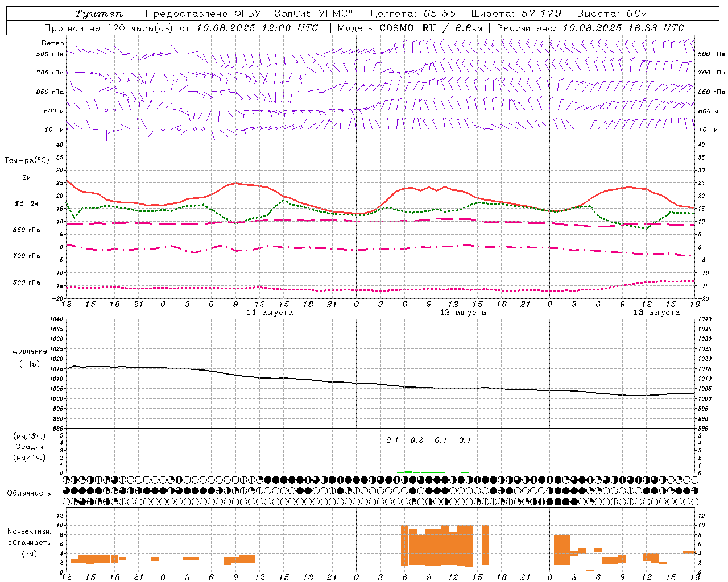Click the "Модель COSMO-RU / 6.6км" text
This screenshot has width=728, height=582.
point(409,28)
